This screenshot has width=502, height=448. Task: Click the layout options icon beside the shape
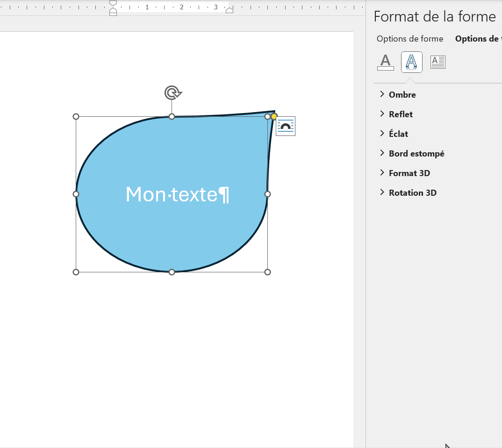(x=285, y=126)
